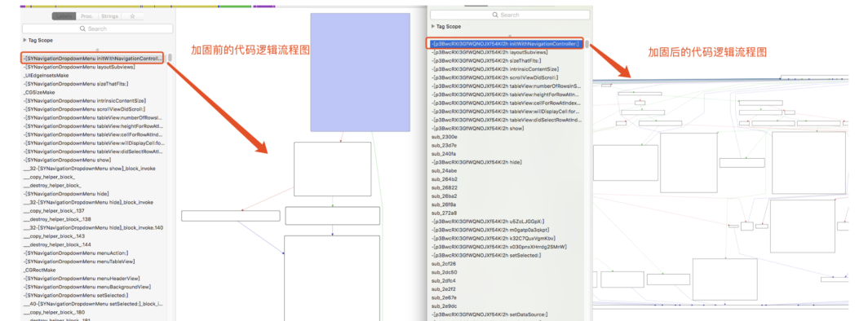
Task: Click the right symbol list scrollbar thumb
Action: [587, 44]
